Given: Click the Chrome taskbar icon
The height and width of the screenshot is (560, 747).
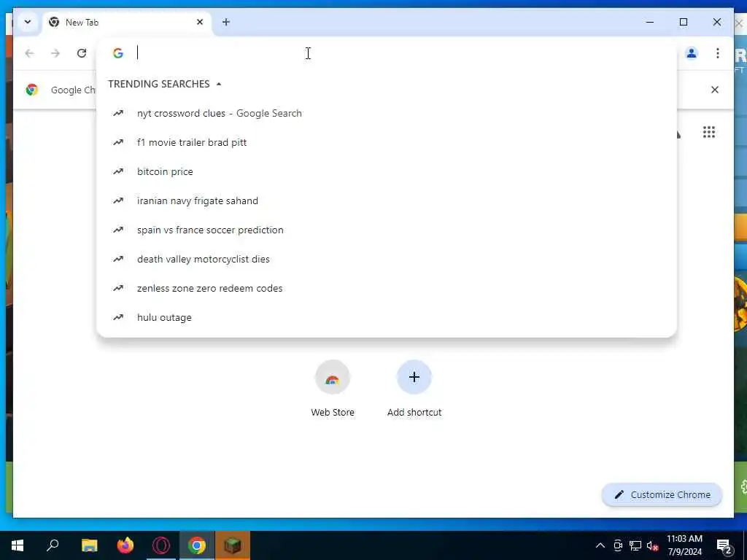Looking at the screenshot, I should (197, 545).
